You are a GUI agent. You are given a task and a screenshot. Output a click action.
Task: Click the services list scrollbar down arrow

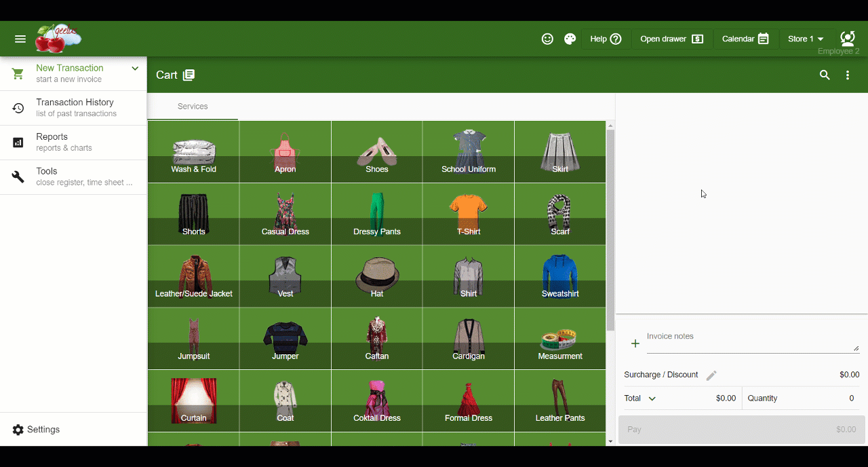(x=610, y=441)
